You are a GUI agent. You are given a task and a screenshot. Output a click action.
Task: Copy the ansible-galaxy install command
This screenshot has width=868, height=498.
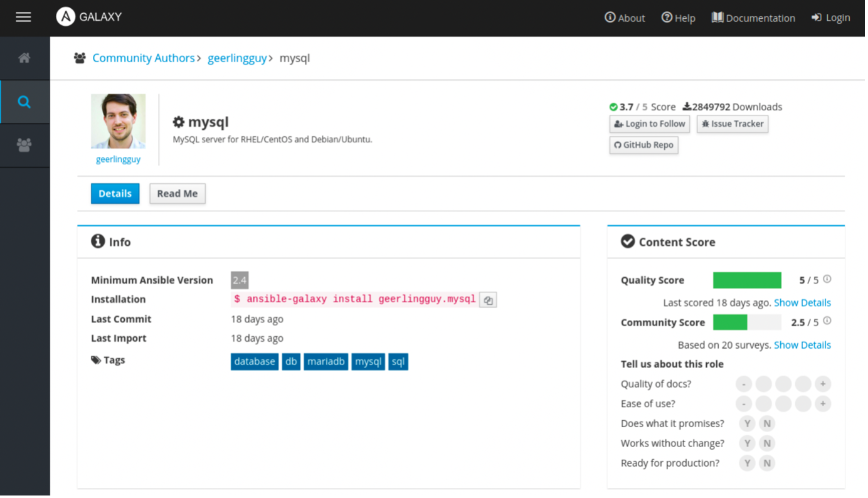pyautogui.click(x=488, y=300)
